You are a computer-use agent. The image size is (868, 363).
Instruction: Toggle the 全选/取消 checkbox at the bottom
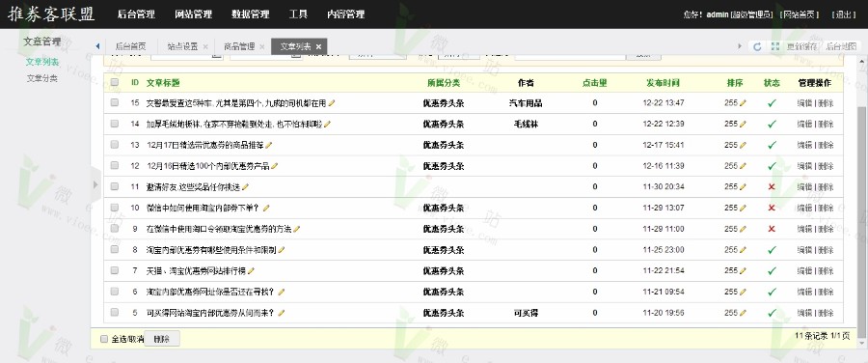pos(104,339)
